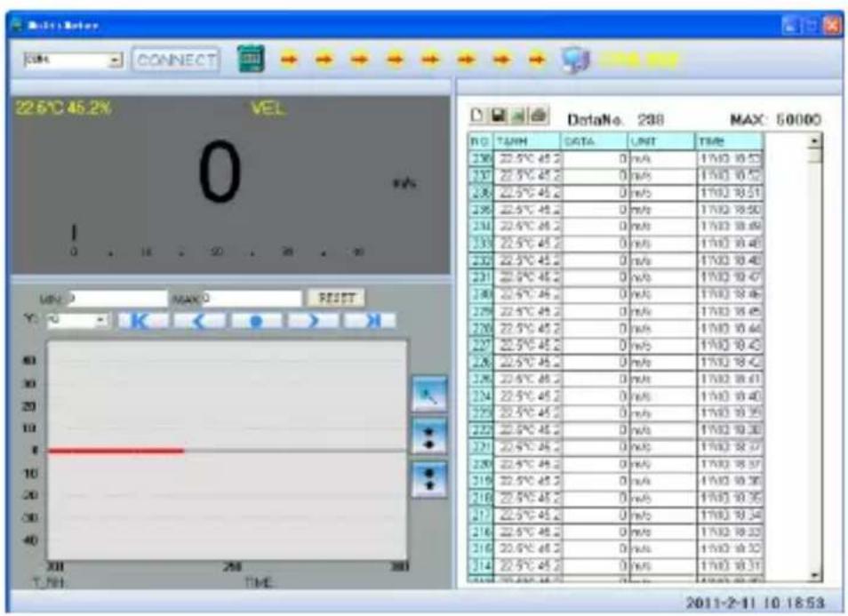The image size is (848, 616).
Task: Open the Y axis dropdown
Action: 100,321
